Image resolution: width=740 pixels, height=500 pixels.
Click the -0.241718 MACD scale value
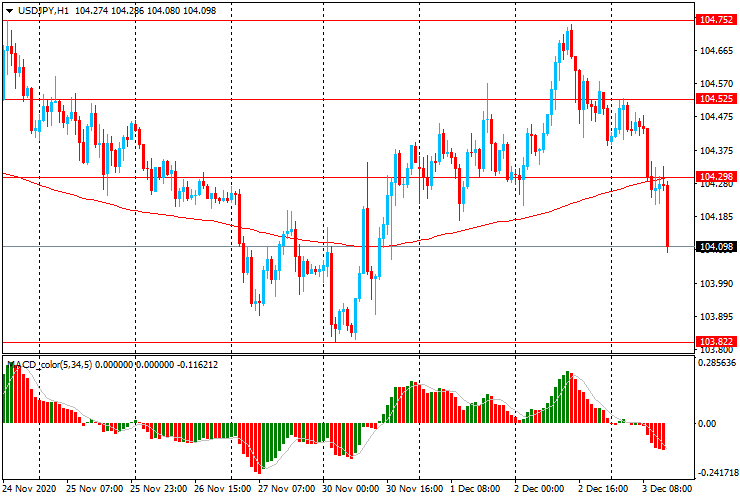pyautogui.click(x=716, y=472)
